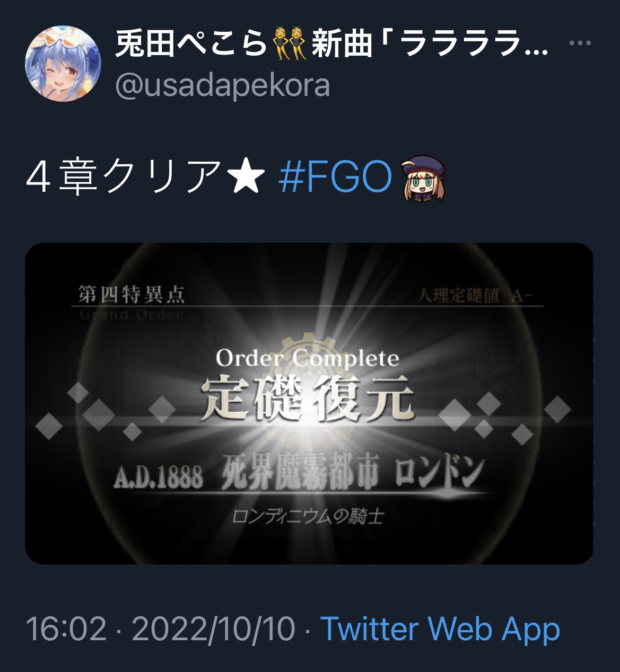Open the Twitter Web App source link
620x672 pixels.
pos(440,629)
